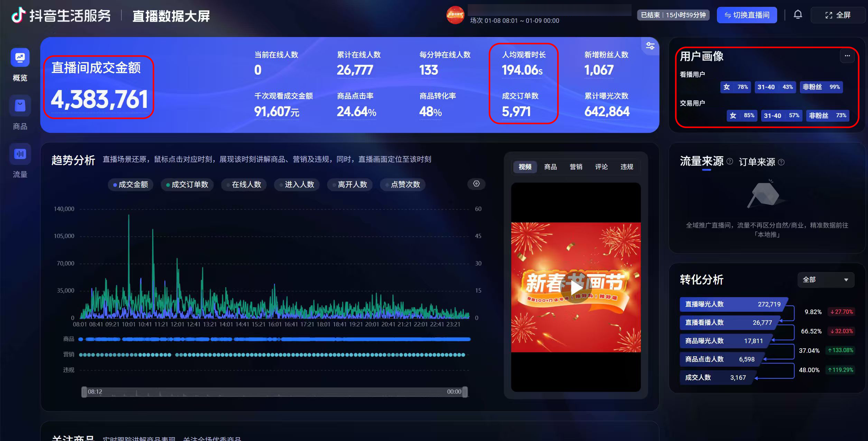The image size is (868, 441).
Task: Click the Douyin logo icon
Action: (x=18, y=15)
